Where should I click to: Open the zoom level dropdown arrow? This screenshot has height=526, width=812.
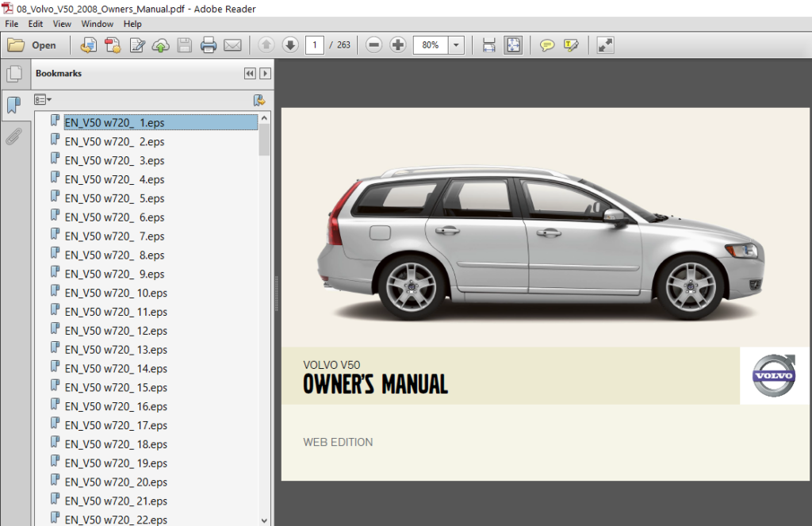coord(456,45)
